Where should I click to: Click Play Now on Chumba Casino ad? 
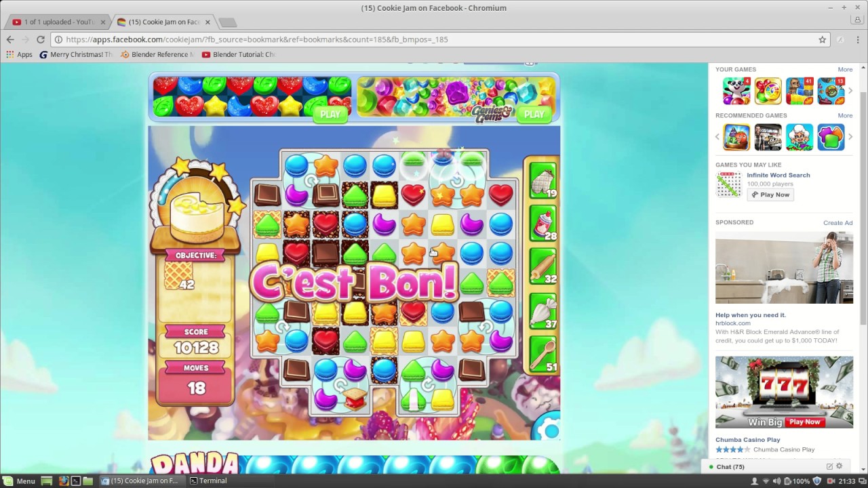804,422
